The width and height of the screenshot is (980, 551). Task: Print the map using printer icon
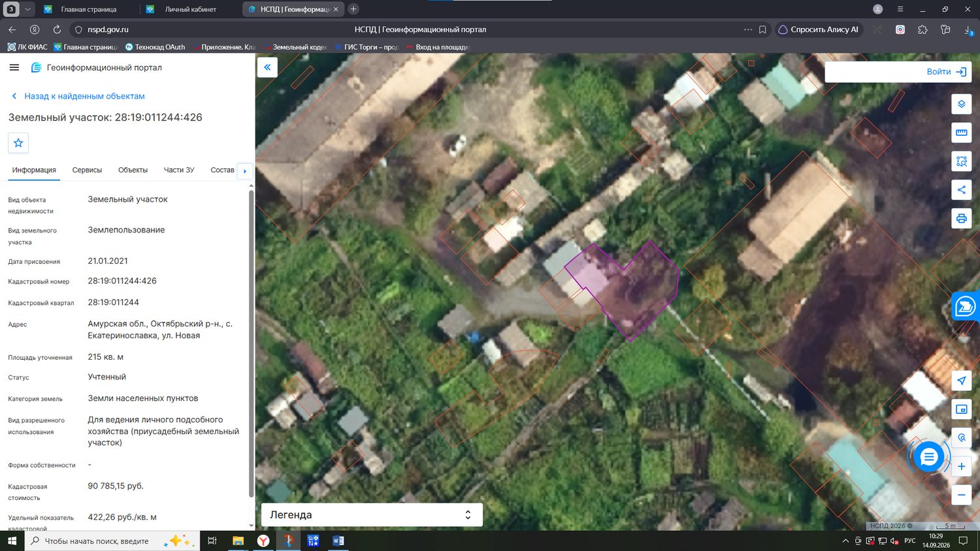[x=961, y=219]
